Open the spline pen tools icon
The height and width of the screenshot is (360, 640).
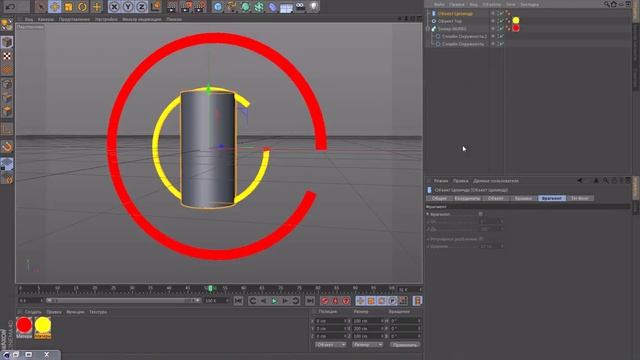232,7
